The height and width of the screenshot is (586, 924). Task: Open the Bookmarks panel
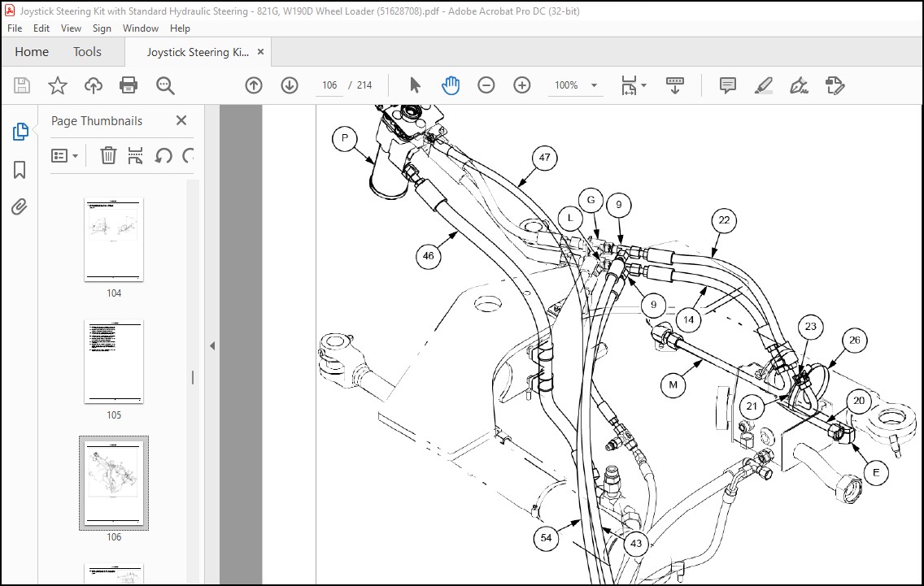point(20,170)
